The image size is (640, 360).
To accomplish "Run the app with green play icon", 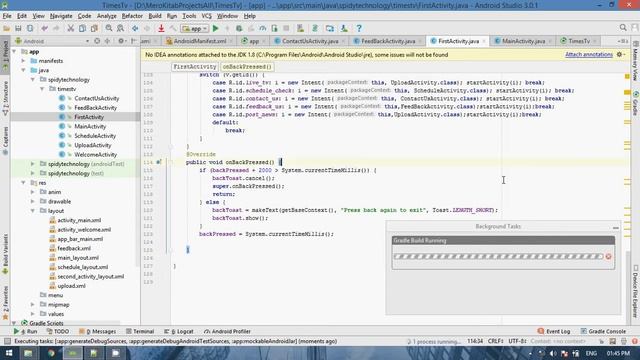I will pyautogui.click(x=216, y=28).
